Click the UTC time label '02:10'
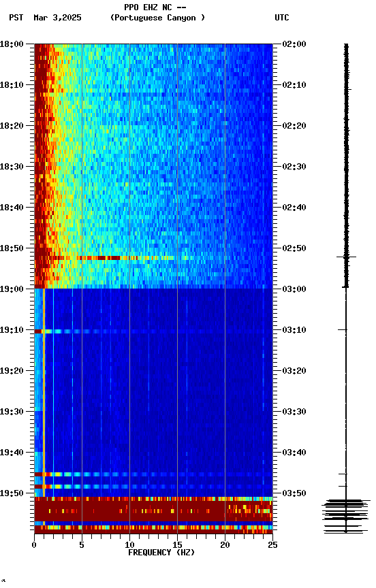Image resolution: width=376 pixels, height=588 pixels. coord(294,85)
